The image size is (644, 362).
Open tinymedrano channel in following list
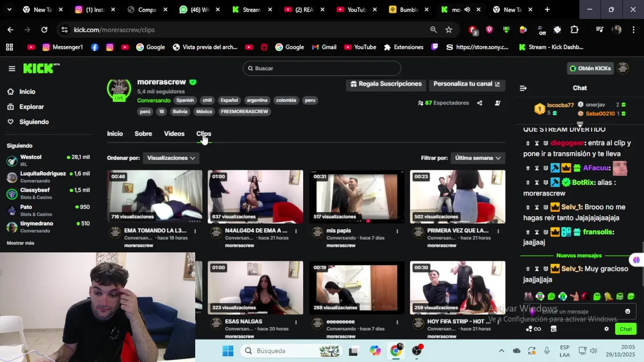click(48, 227)
